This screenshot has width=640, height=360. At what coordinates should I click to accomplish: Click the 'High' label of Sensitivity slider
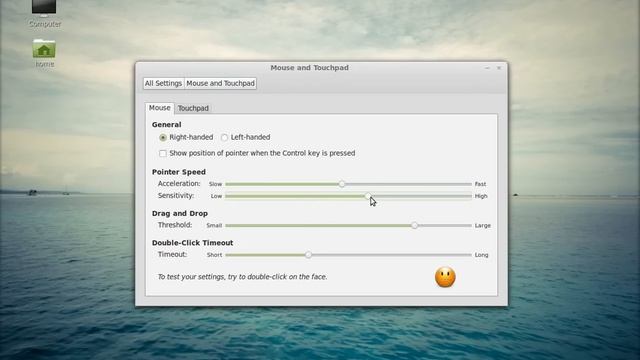(481, 196)
